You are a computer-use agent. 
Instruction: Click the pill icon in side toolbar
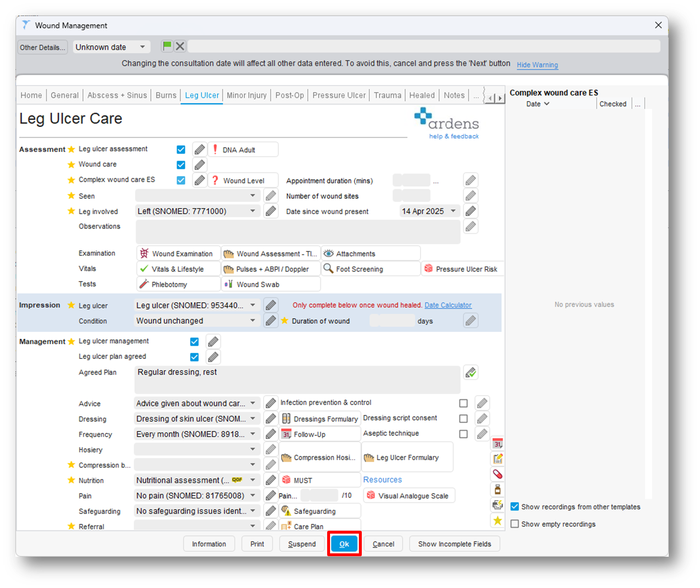pyautogui.click(x=497, y=474)
